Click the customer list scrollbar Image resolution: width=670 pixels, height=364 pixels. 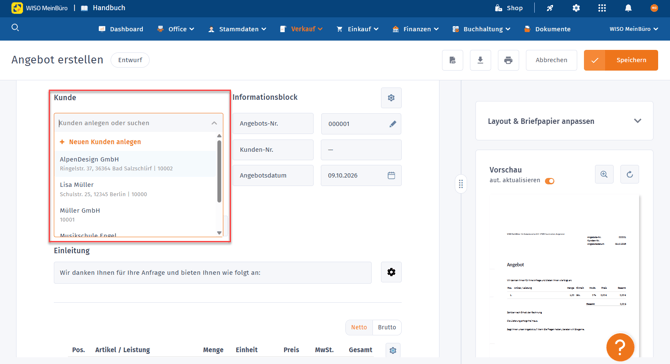(219, 171)
